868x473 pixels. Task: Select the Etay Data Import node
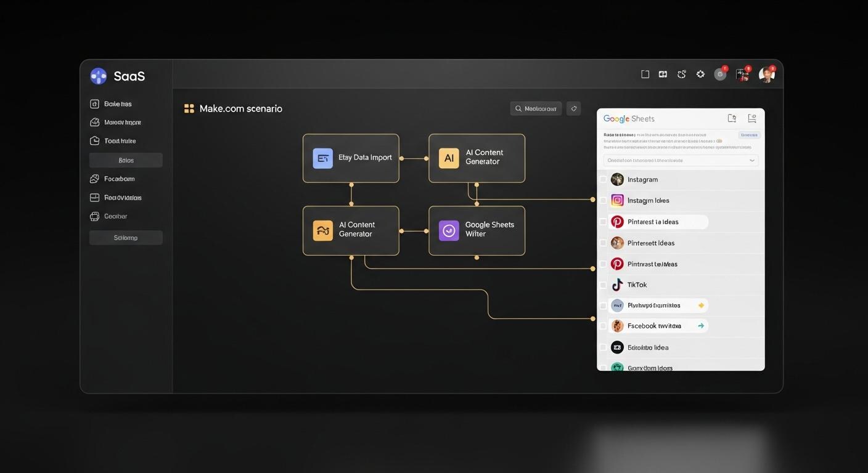click(x=351, y=158)
